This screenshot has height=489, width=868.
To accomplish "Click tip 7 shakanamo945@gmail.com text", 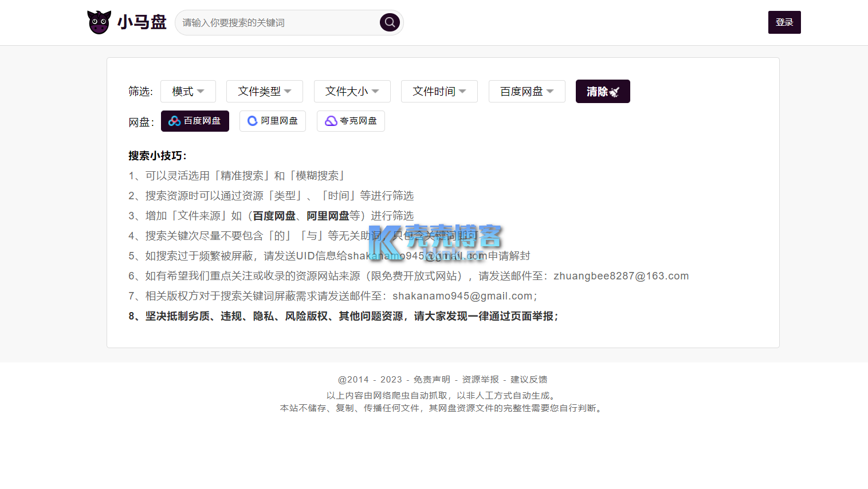I will click(x=462, y=296).
